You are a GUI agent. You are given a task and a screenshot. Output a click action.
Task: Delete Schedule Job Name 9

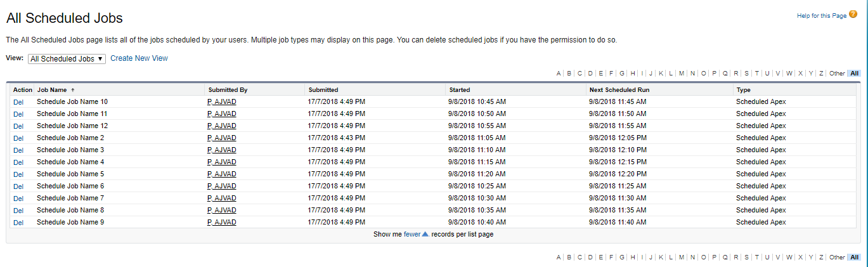click(x=18, y=223)
